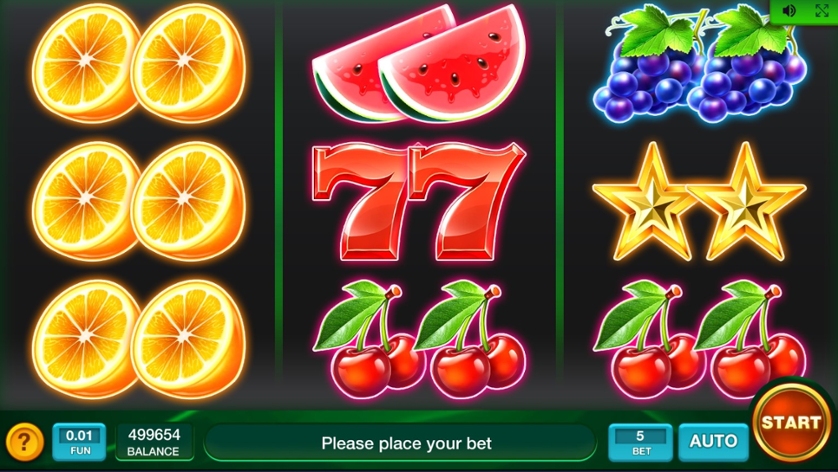
Task: Open the 5 BET amount selector
Action: [640, 442]
